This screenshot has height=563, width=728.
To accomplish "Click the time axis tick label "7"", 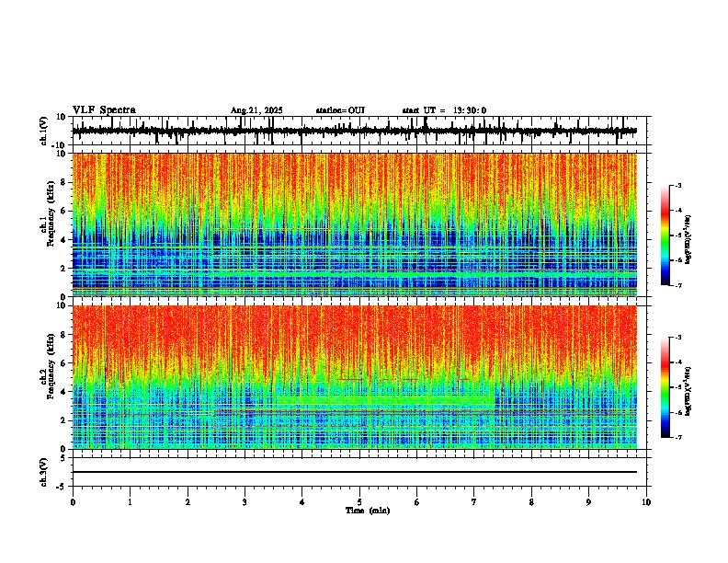I will tap(474, 502).
